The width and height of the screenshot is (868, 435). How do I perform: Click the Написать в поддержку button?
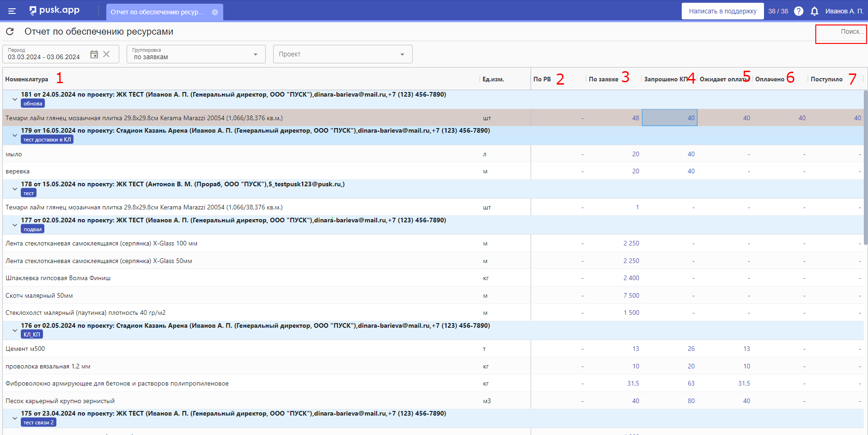[x=722, y=11]
